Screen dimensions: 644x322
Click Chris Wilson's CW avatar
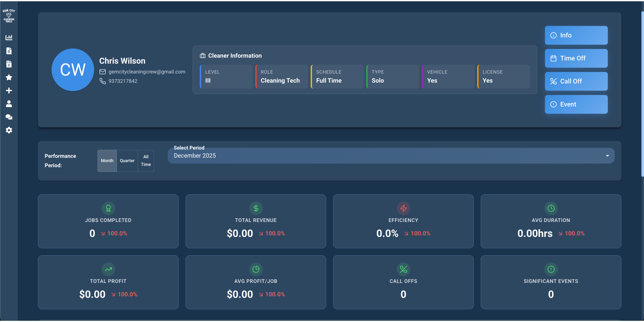pyautogui.click(x=73, y=70)
